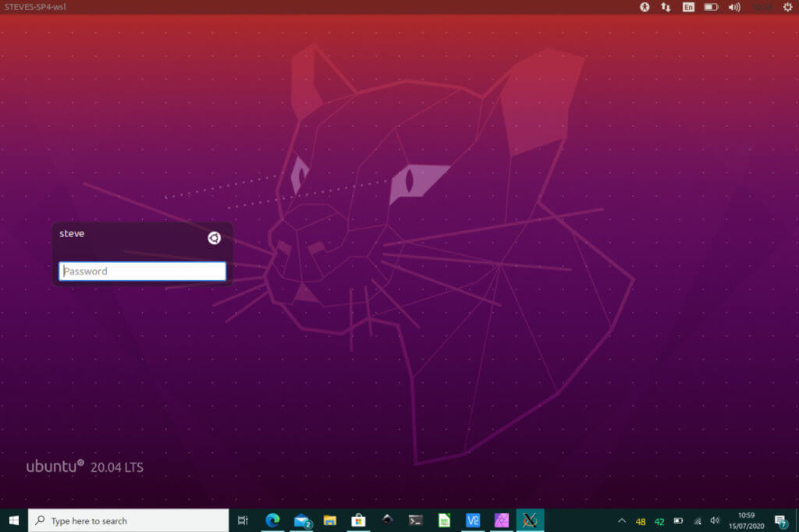Click the "En" keyboard layout indicator
This screenshot has width=799, height=532.
687,7
